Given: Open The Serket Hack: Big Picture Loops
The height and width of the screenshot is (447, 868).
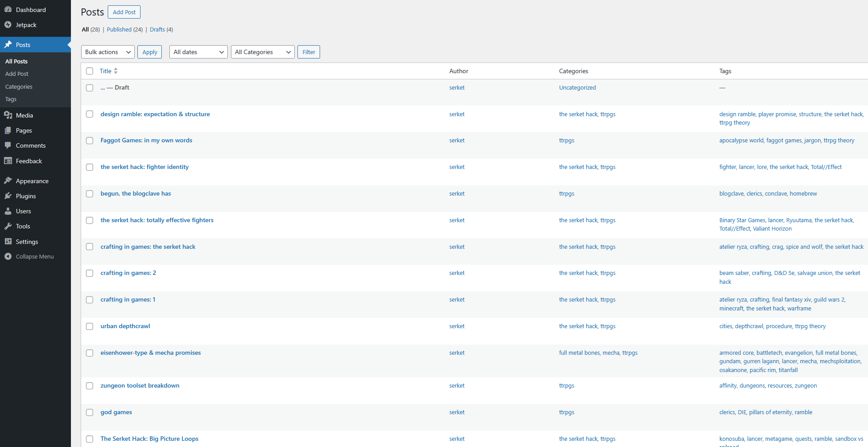Looking at the screenshot, I should (149, 439).
